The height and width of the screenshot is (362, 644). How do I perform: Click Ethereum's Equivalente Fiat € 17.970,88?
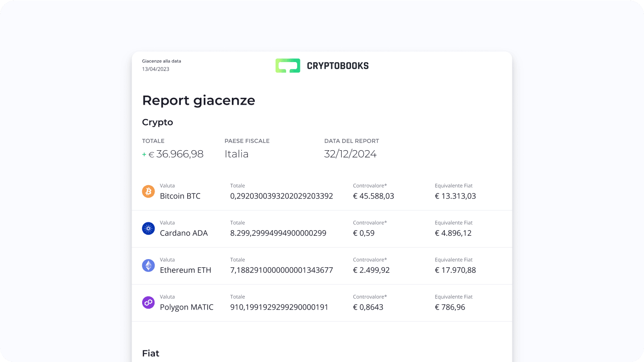(x=455, y=270)
